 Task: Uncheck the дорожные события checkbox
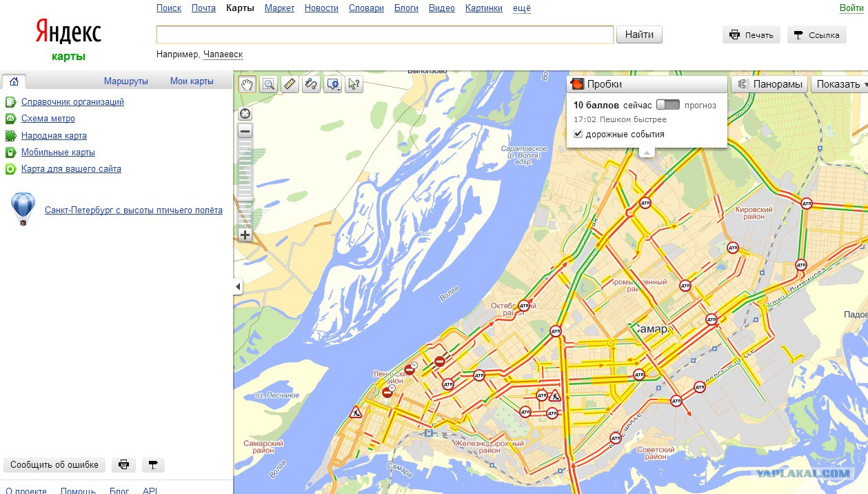578,134
